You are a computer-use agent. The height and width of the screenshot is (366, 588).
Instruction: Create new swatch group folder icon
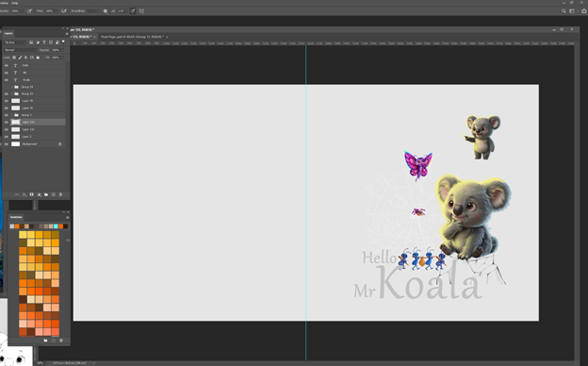point(45,341)
